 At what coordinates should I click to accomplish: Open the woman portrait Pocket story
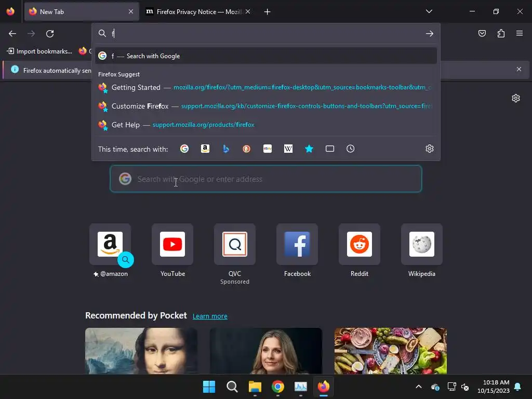(x=266, y=351)
